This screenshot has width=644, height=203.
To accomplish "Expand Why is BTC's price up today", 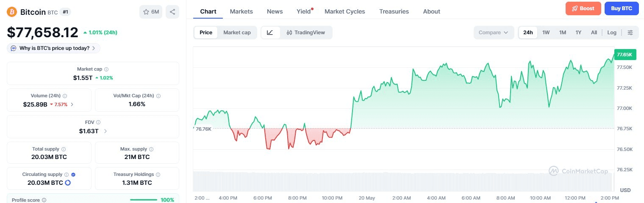I will click(53, 48).
